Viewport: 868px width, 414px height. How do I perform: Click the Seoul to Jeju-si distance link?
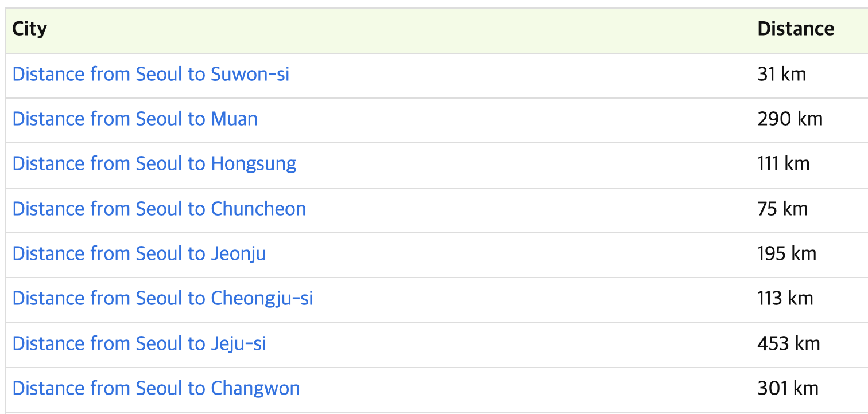coord(139,343)
